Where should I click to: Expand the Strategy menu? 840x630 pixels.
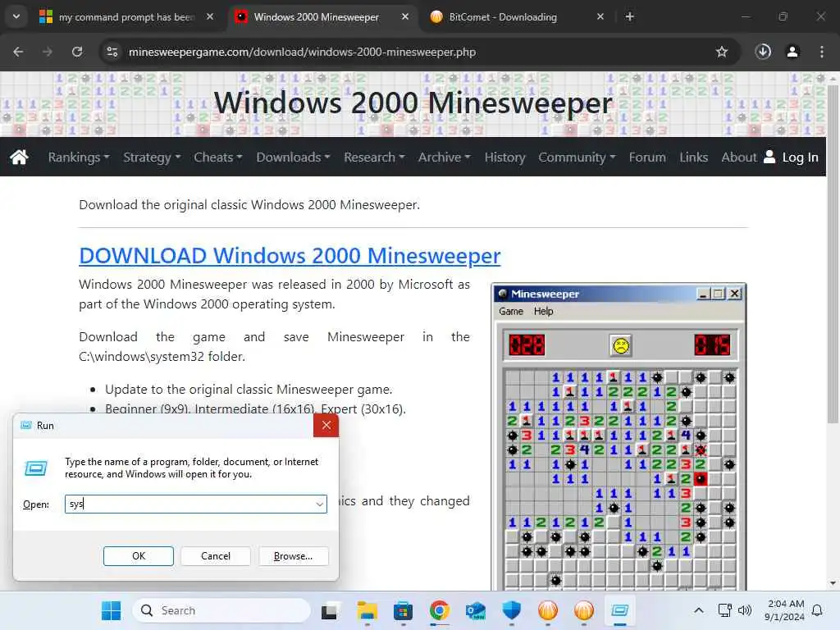(152, 157)
